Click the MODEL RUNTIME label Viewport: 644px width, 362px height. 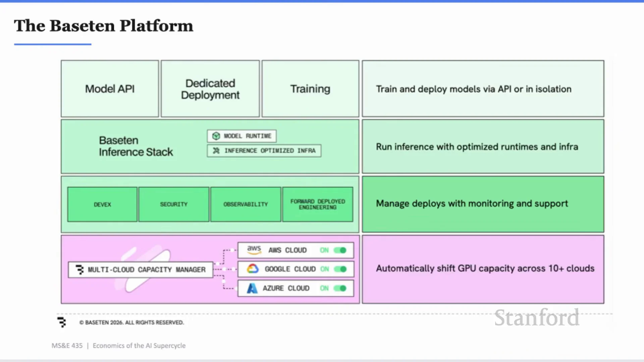(x=248, y=136)
